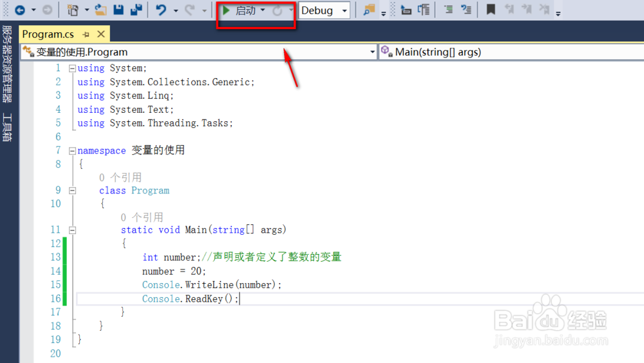Click 'Console.ReadKey();' code line
This screenshot has width=644, height=363.
pyautogui.click(x=190, y=299)
